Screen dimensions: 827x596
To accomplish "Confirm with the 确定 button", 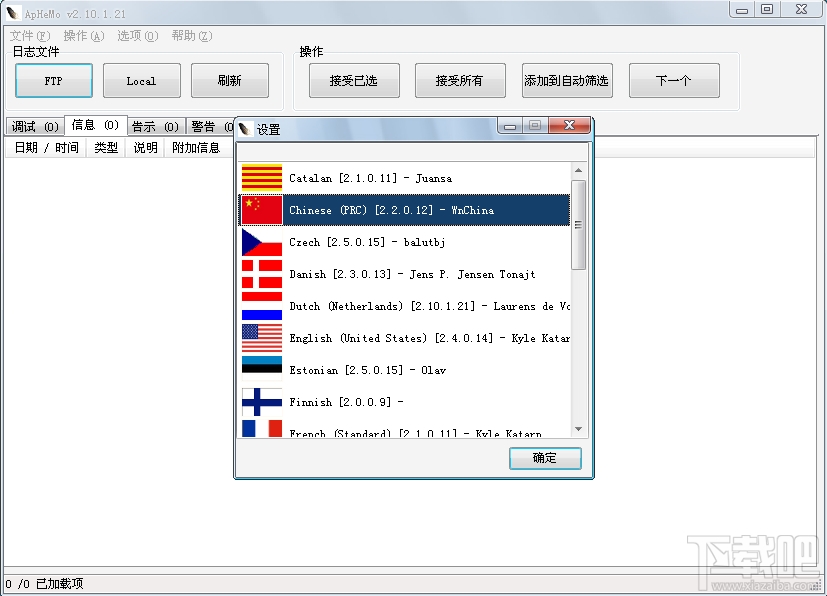I will point(545,458).
